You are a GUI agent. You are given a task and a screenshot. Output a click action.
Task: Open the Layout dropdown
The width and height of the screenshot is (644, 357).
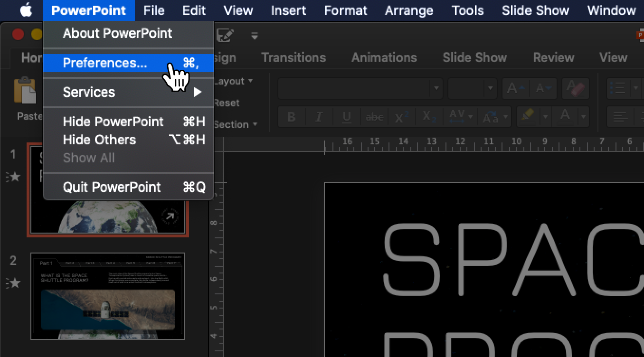[x=234, y=81]
